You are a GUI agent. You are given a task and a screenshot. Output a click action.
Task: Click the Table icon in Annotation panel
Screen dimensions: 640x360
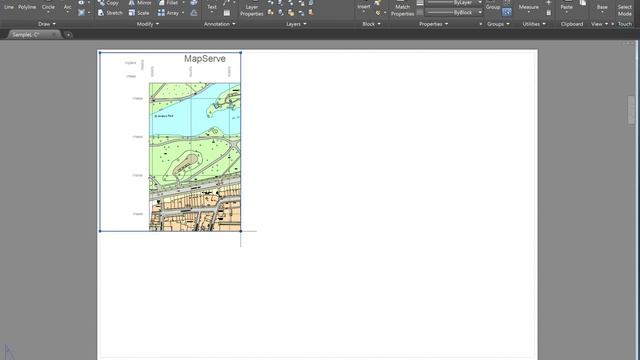(x=227, y=13)
